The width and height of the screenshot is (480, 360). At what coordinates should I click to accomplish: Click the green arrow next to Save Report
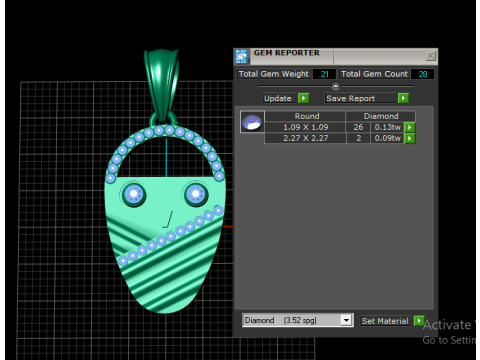pyautogui.click(x=403, y=98)
